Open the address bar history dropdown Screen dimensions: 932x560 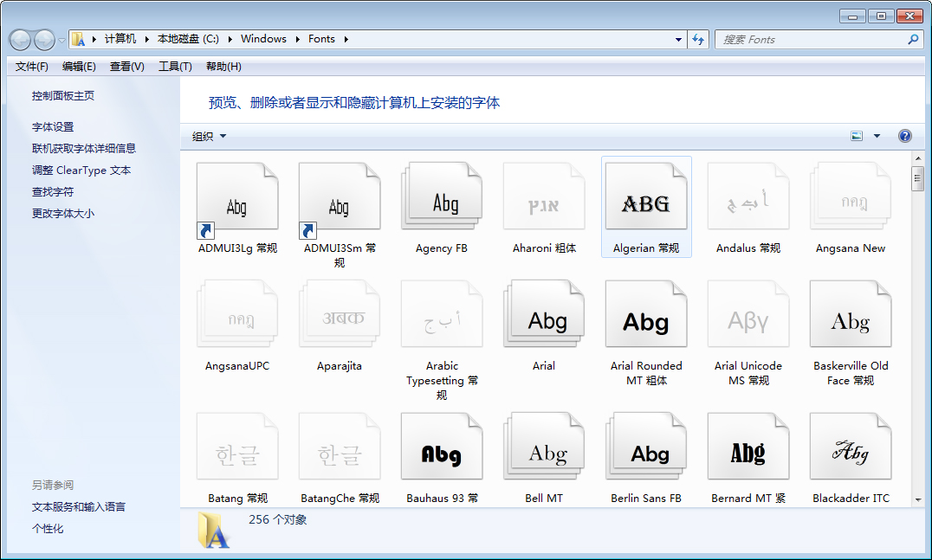tap(678, 39)
